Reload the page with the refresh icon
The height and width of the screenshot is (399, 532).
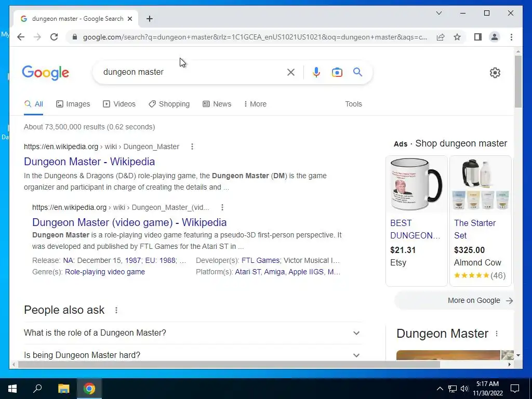pos(54,37)
